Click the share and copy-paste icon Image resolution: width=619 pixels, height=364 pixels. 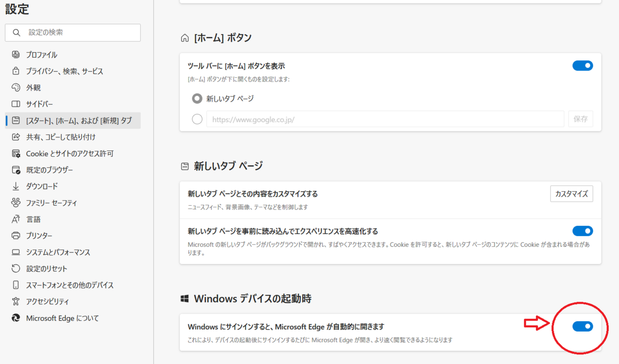click(16, 137)
